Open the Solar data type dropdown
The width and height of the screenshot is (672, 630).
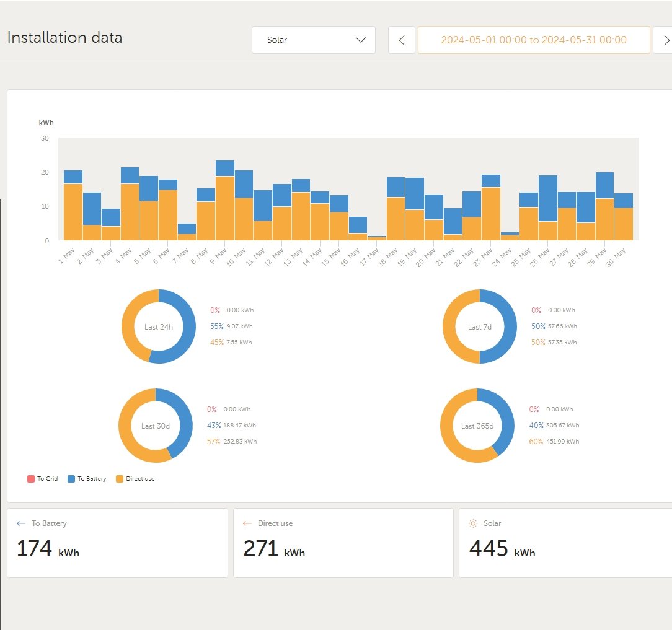pos(313,40)
